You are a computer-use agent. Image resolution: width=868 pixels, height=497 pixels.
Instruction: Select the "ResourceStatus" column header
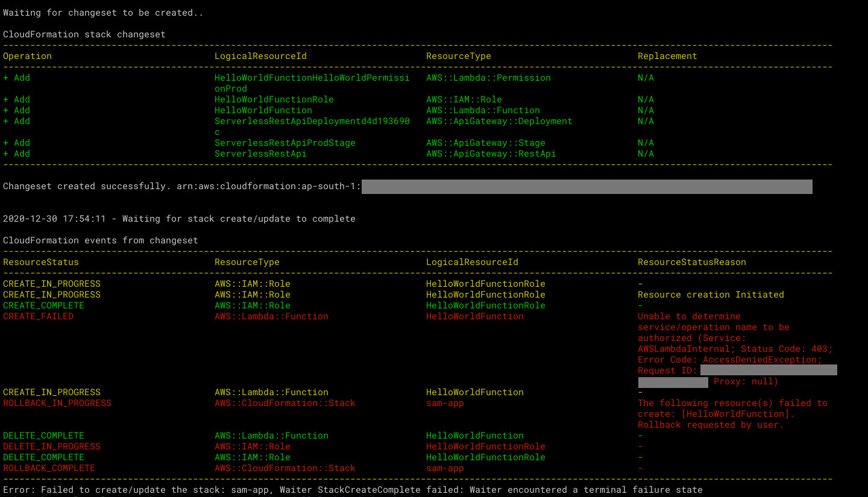(41, 262)
